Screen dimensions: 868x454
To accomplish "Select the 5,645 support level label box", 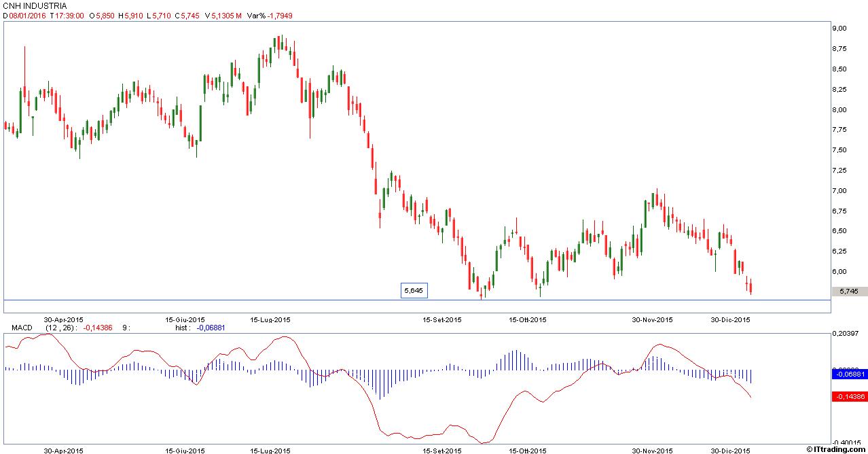I will point(414,291).
